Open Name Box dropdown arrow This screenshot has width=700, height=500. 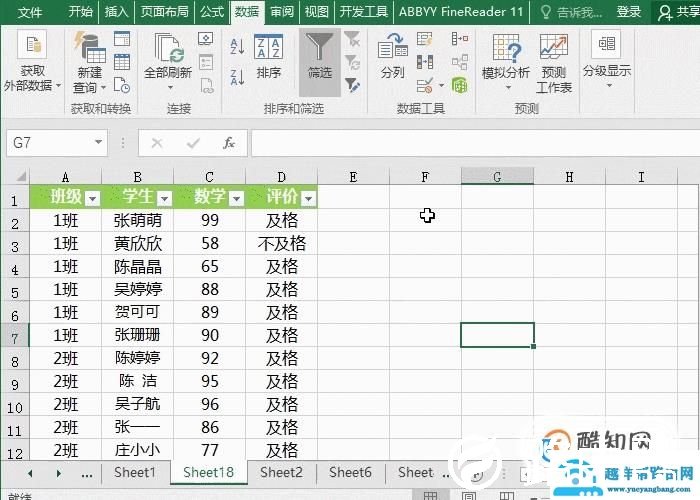tap(98, 142)
